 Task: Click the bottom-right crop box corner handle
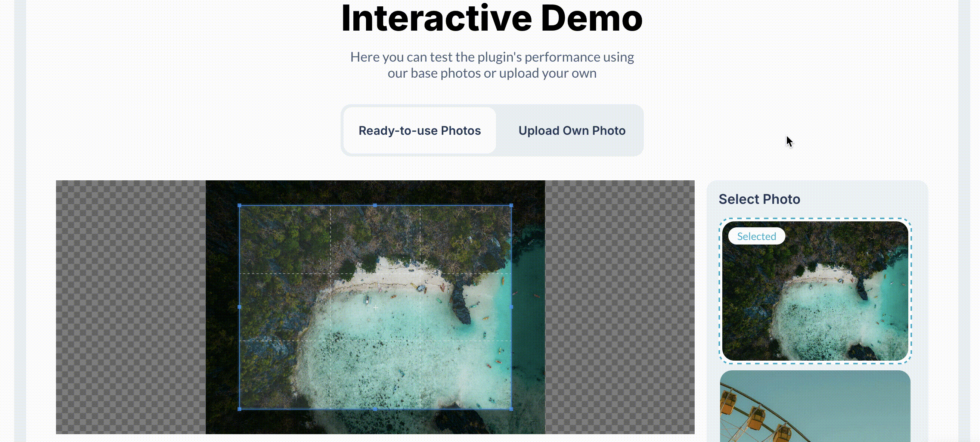click(511, 409)
